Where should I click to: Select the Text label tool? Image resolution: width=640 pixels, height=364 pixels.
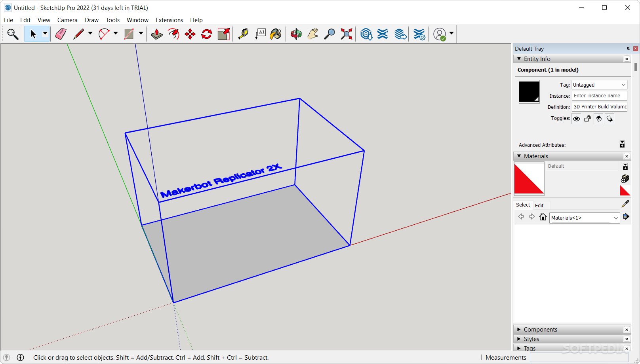click(260, 34)
